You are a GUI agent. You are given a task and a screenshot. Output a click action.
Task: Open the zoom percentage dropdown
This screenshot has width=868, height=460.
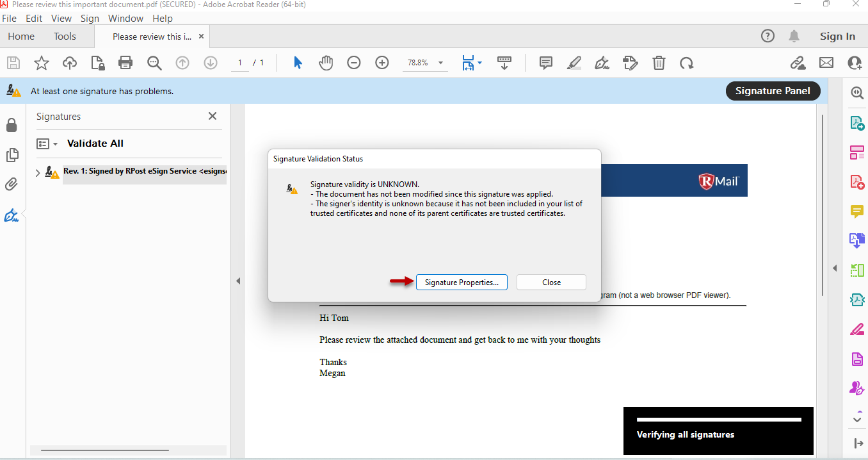tap(440, 63)
